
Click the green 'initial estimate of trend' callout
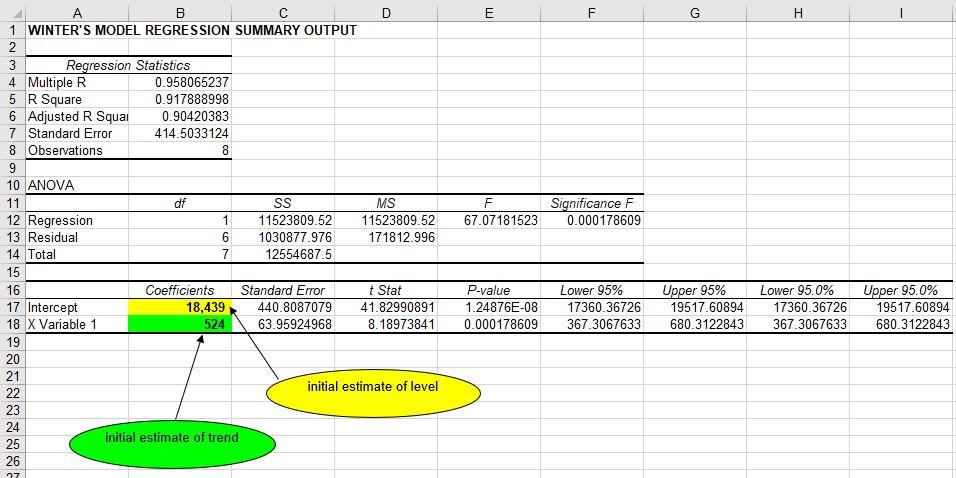[172, 444]
